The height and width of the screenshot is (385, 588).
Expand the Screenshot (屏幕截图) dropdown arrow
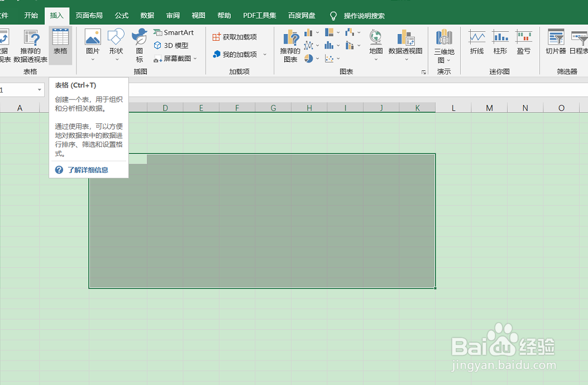point(195,59)
